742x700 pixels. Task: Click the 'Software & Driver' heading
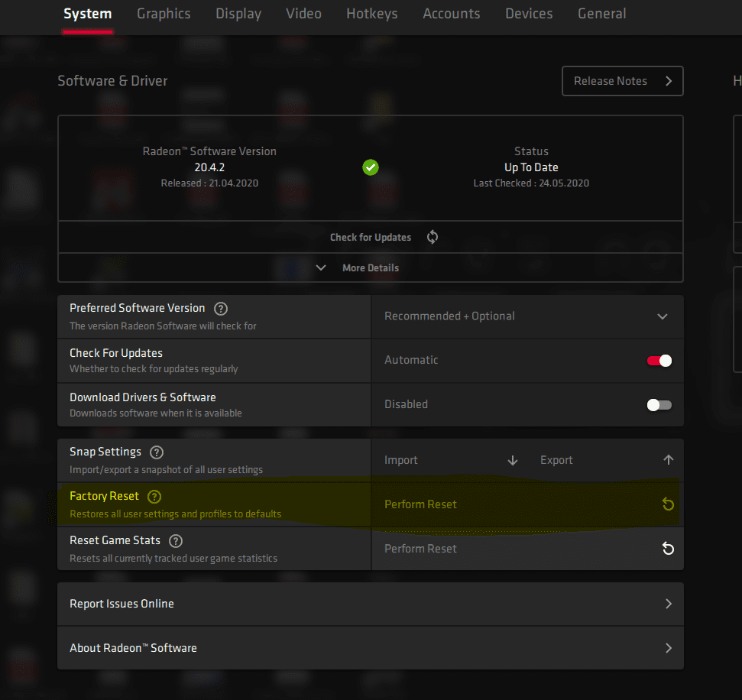click(x=112, y=81)
